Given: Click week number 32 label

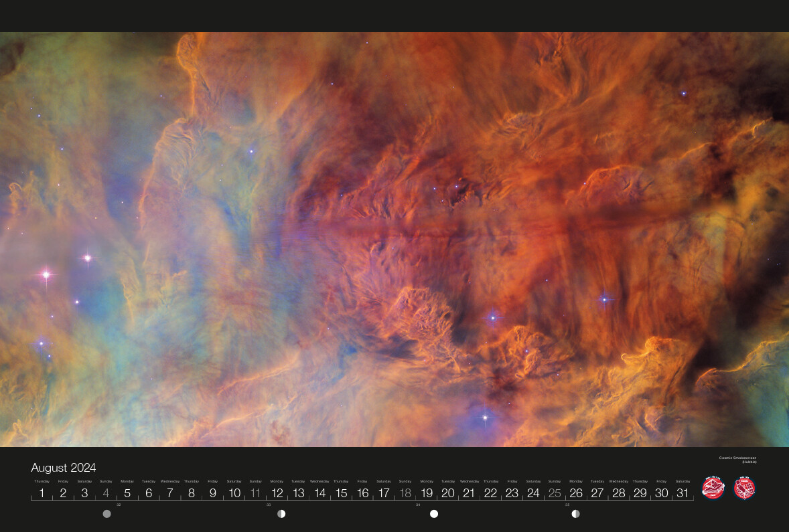Looking at the screenshot, I should (119, 505).
